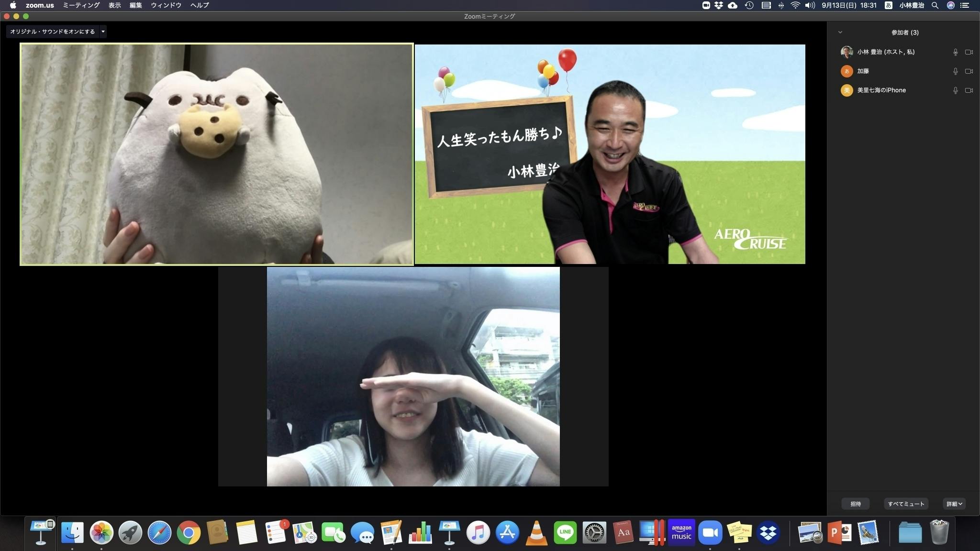Viewport: 980px width, 551px height.
Task: Expand the 詳細 dropdown in participants panel
Action: [954, 504]
